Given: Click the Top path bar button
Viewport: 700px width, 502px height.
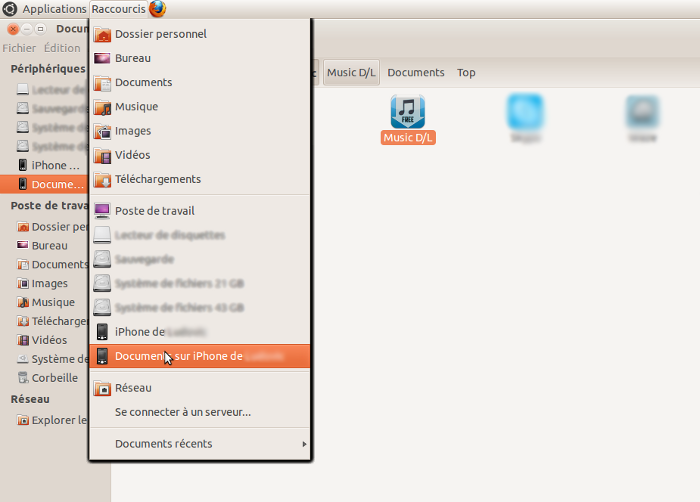Looking at the screenshot, I should [x=466, y=72].
